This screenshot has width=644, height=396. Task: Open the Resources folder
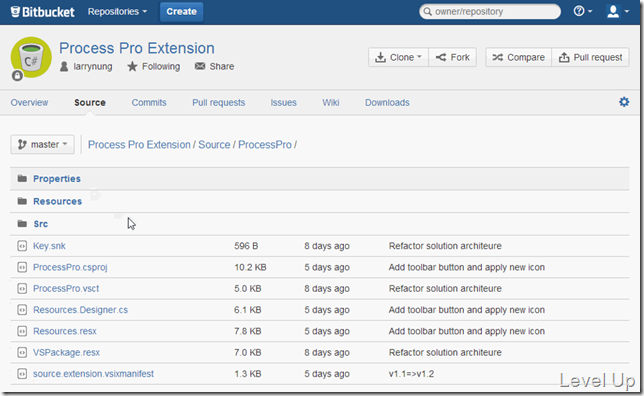coord(58,201)
